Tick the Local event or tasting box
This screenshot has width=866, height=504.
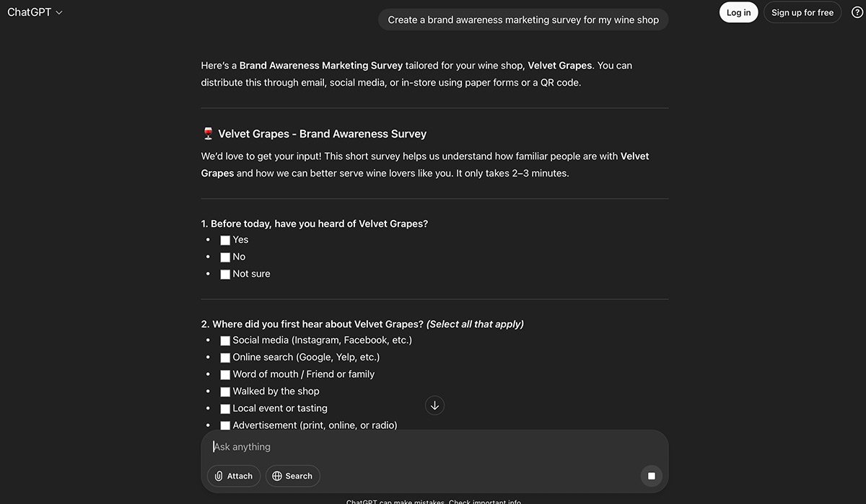point(225,409)
